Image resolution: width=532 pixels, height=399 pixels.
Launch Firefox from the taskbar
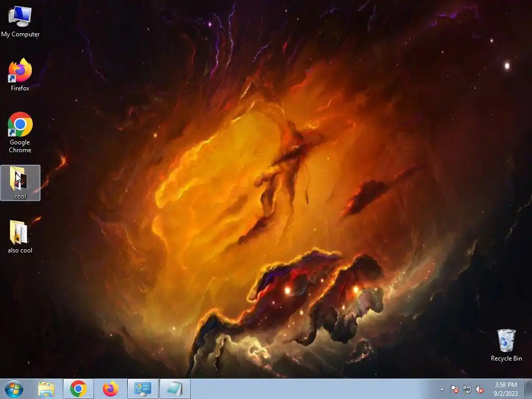(111, 389)
